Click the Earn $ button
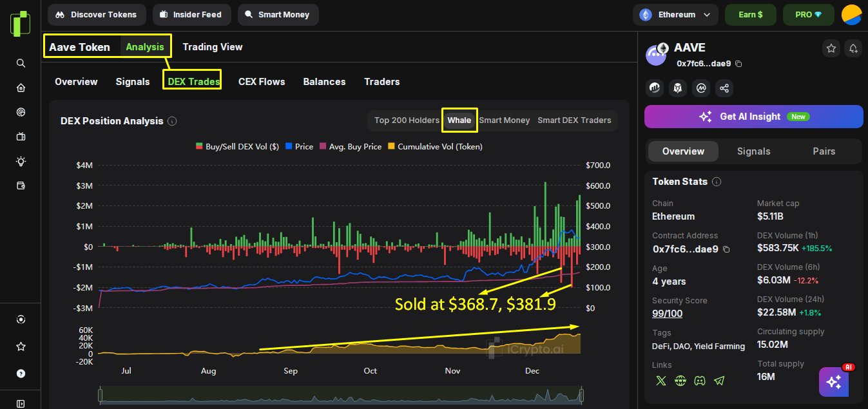This screenshot has height=409, width=868. (x=751, y=14)
